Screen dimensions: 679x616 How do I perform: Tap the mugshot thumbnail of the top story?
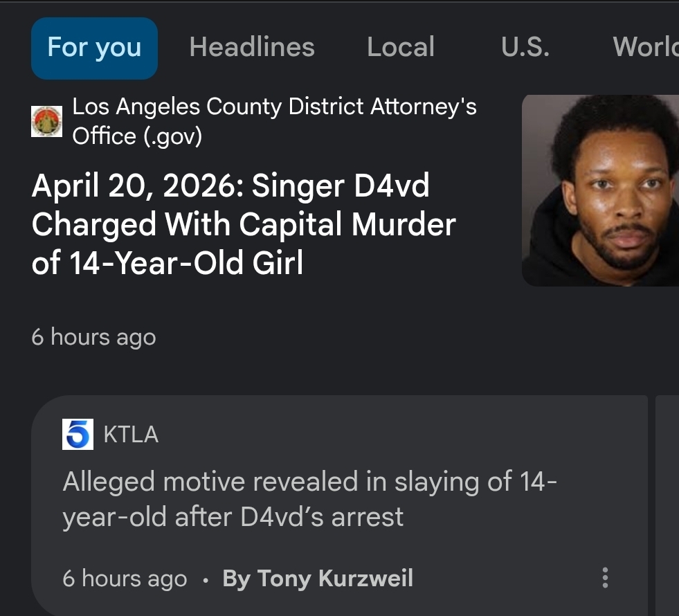coord(601,190)
